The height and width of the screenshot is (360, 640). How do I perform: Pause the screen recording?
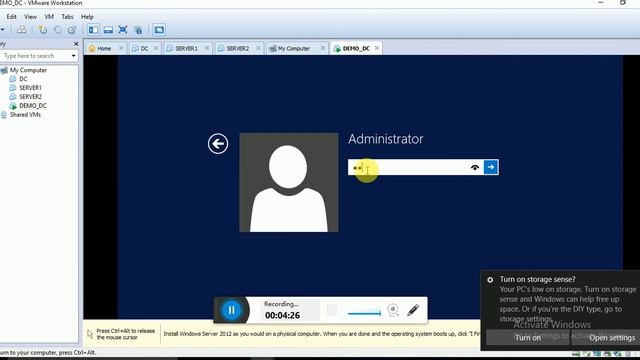click(231, 310)
